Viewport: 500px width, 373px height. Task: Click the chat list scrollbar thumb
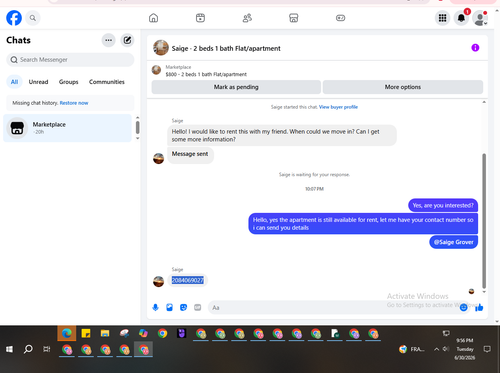coord(137,127)
